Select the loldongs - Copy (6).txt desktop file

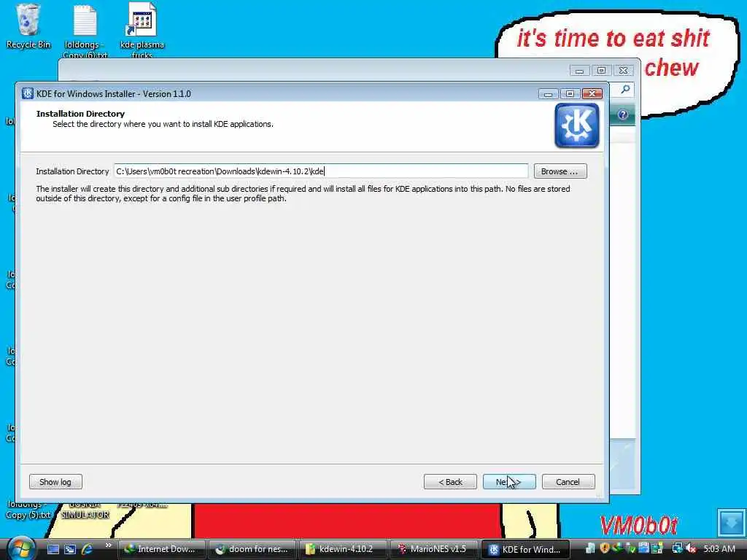85,29
